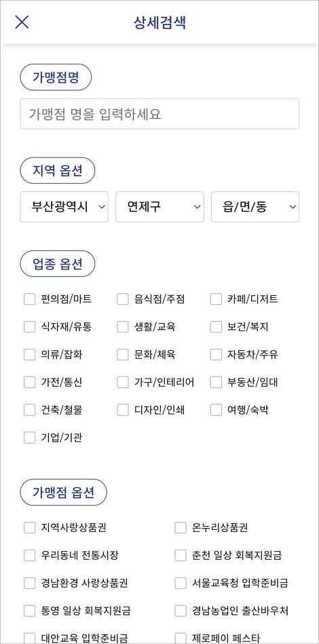Check the 편의점/마트 checkbox

[30, 299]
